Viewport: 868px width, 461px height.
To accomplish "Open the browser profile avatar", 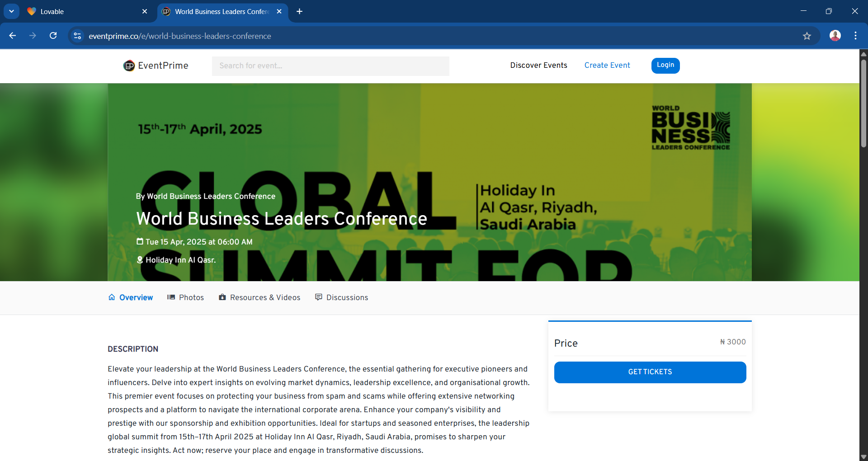I will 835,36.
